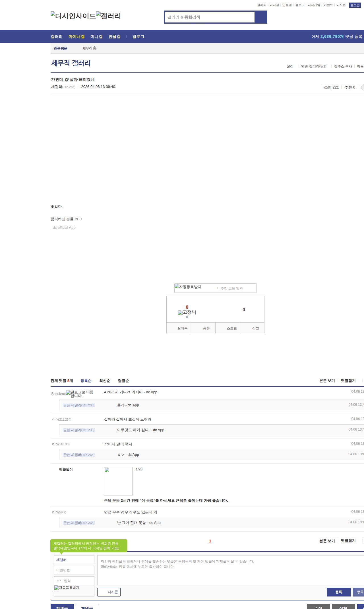Viewport: 364px width, 609px height.
Task: Sort comments by 답글순
Action: tap(123, 381)
